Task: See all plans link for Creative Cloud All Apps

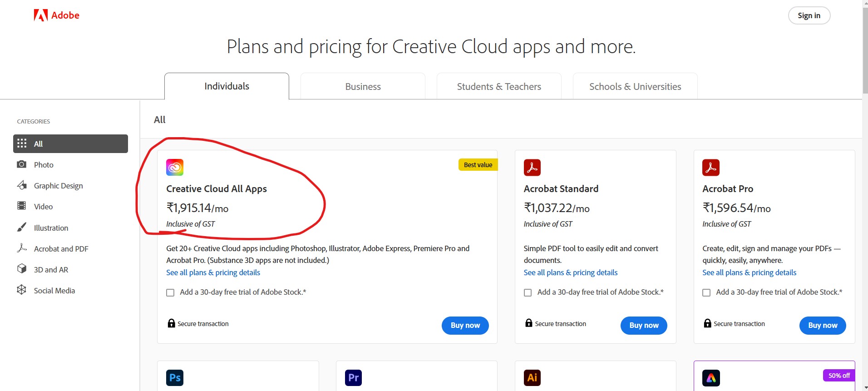Action: [x=213, y=272]
